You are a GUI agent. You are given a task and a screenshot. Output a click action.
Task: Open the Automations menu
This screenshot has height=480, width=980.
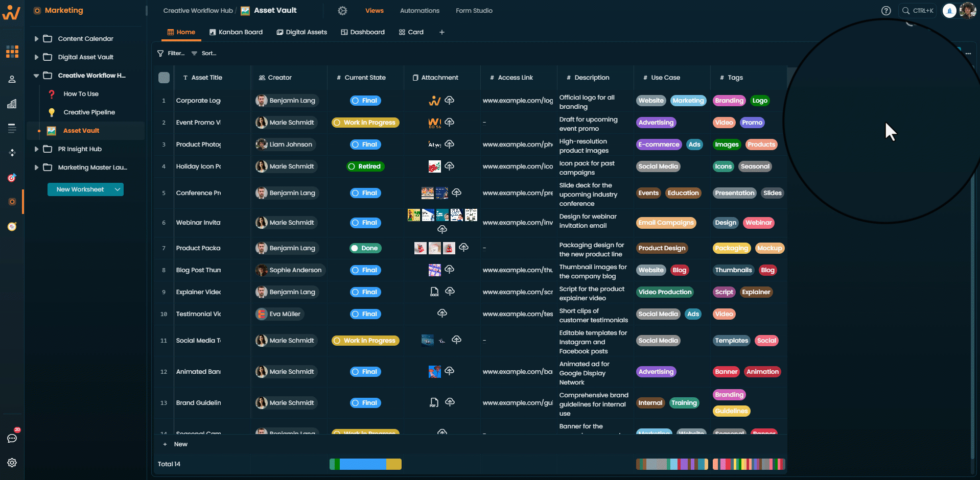coord(419,11)
